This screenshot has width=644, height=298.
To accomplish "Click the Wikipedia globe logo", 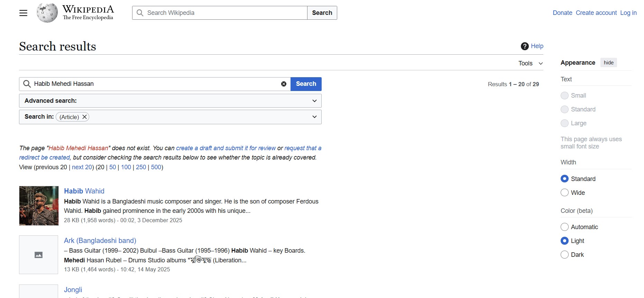I will [x=47, y=13].
